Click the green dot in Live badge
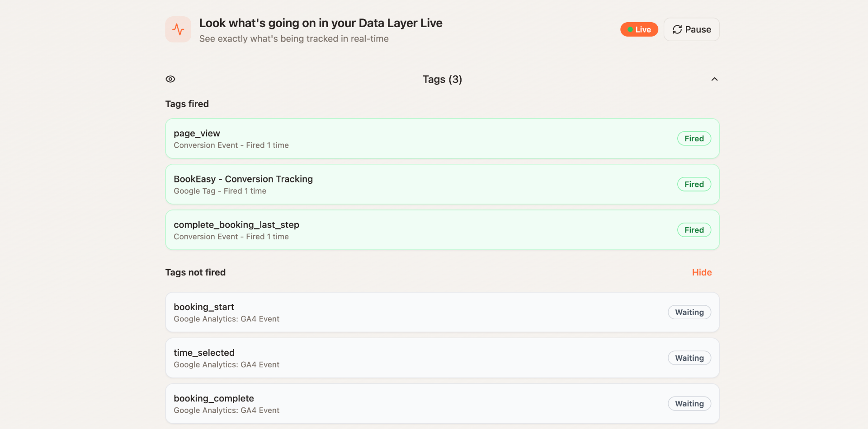 click(x=630, y=29)
